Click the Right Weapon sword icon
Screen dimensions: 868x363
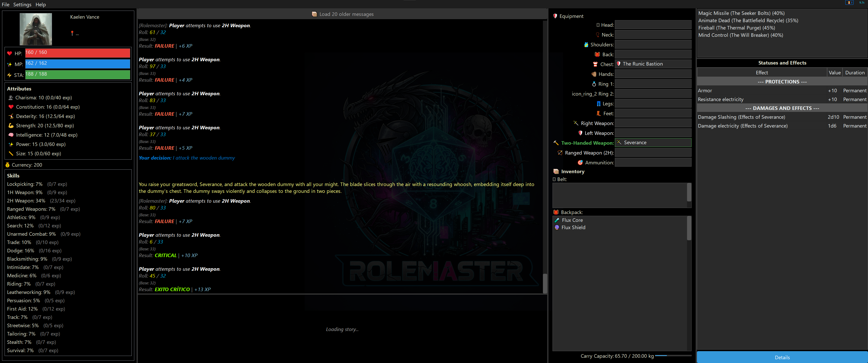click(576, 123)
